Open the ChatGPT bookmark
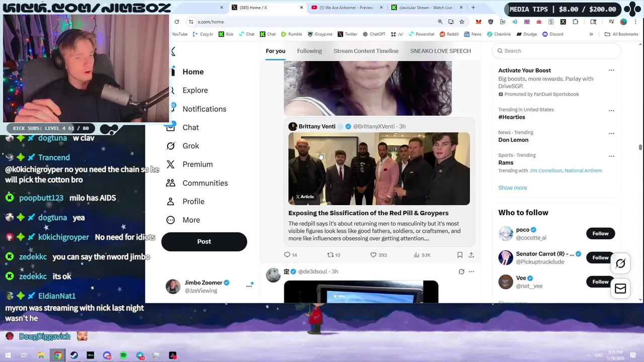 (374, 34)
